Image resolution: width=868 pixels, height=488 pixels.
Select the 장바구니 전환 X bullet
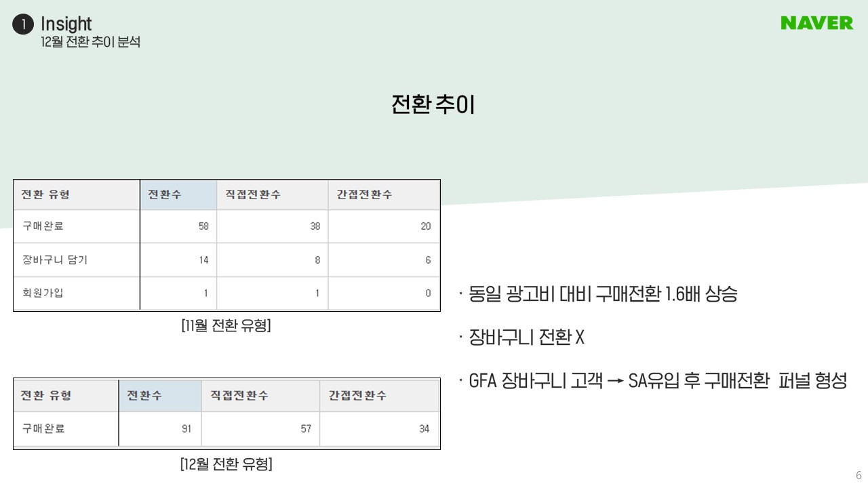[521, 338]
